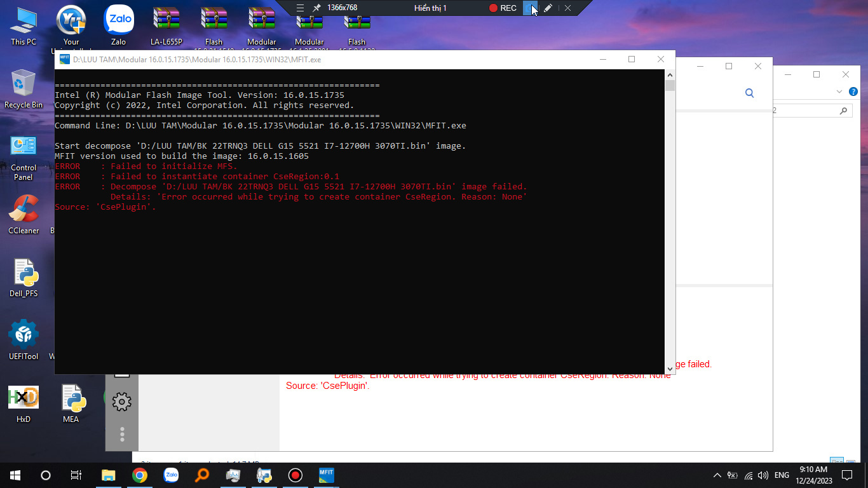Screen dimensions: 868x488
Task: Open the Recycle Bin
Action: coord(24,89)
